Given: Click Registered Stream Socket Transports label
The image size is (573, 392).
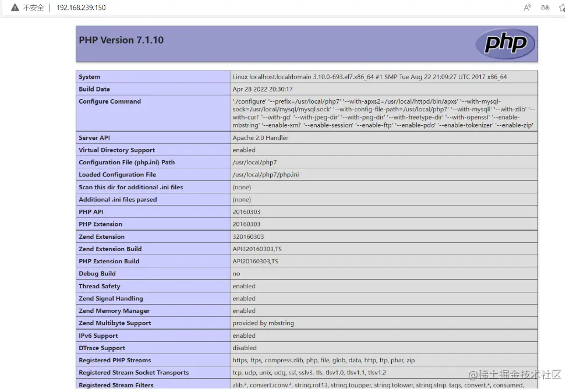Looking at the screenshot, I should tap(134, 372).
